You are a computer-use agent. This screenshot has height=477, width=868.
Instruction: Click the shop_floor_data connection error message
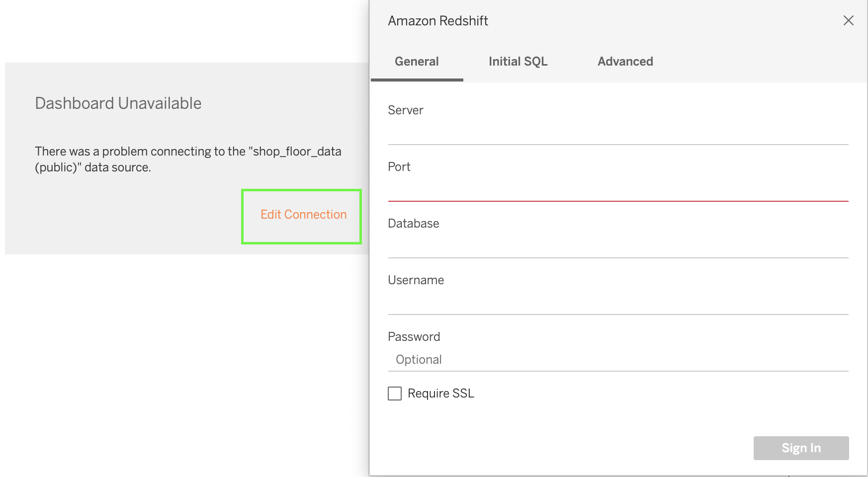click(188, 159)
